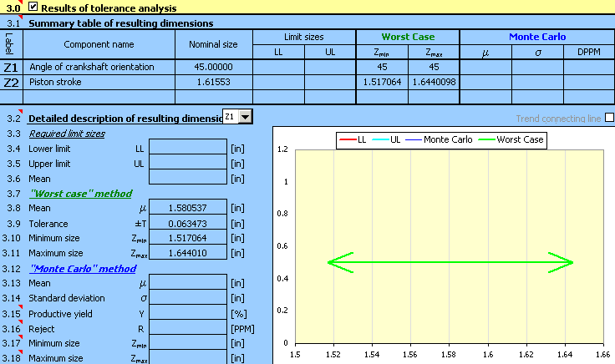The height and width of the screenshot is (364, 615).
Task: Click green worst case range line
Action: [450, 262]
